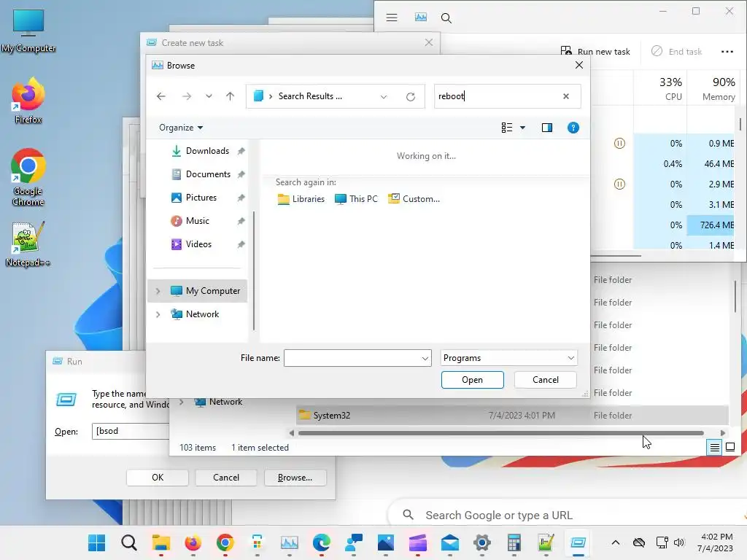Open the File name dropdown arrow

coord(425,358)
